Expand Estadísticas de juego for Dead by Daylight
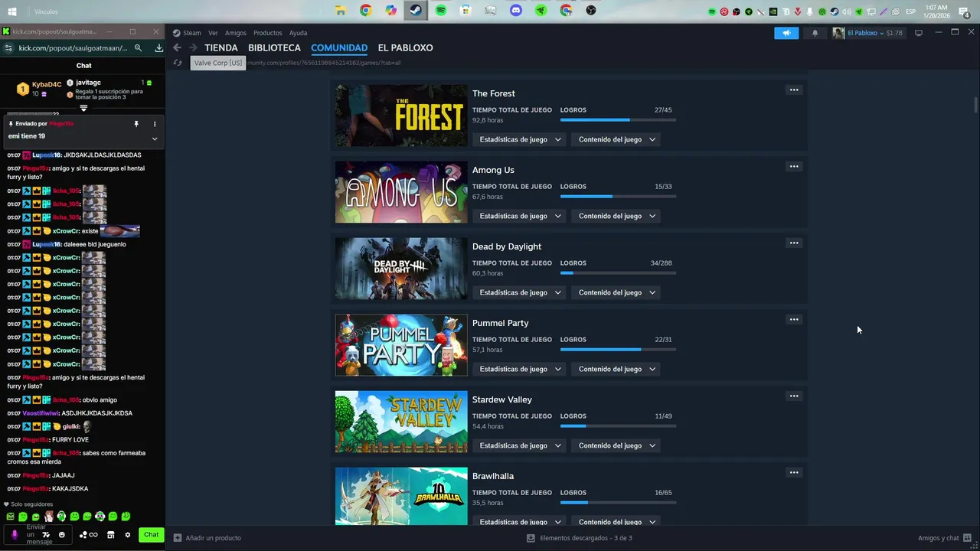The image size is (980, 551). tap(521, 292)
